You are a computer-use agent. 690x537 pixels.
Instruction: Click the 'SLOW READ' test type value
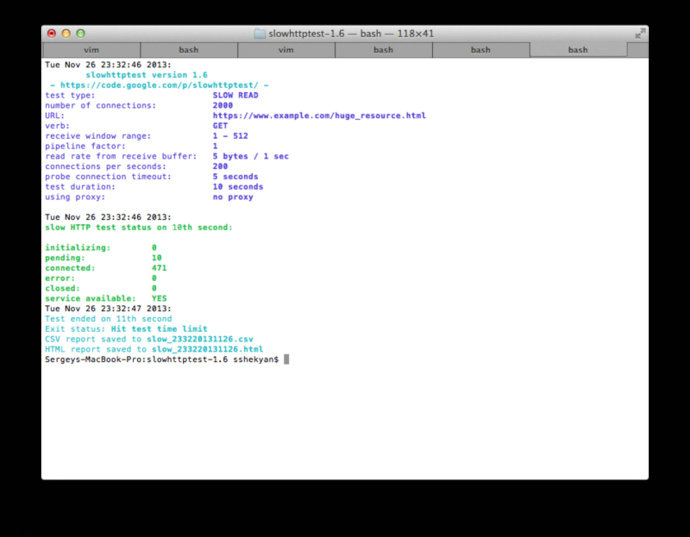[235, 95]
